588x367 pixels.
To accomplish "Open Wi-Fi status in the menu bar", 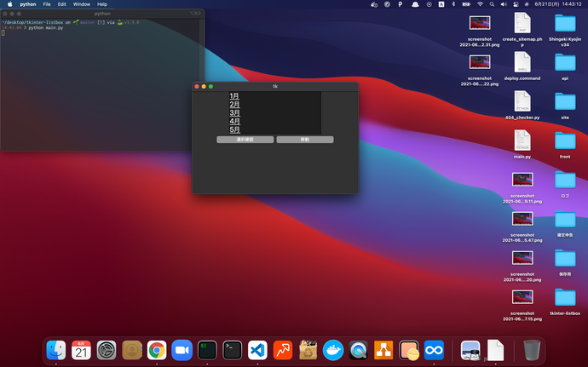I will coord(479,4).
